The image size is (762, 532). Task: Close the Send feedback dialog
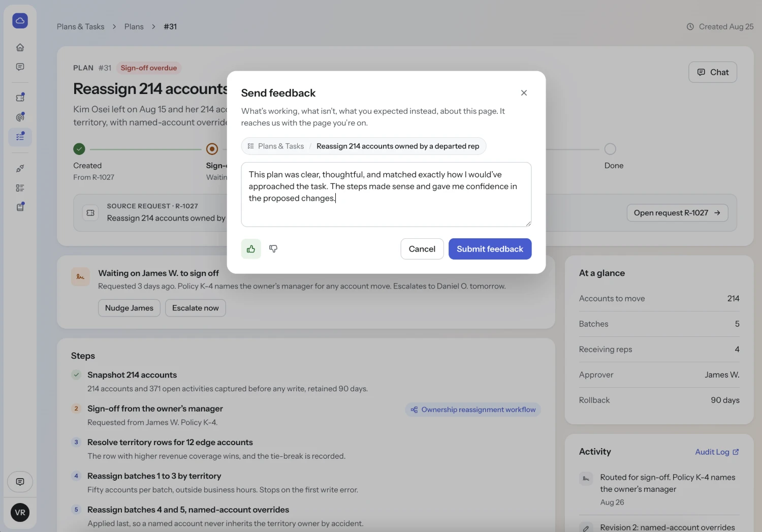tap(524, 93)
